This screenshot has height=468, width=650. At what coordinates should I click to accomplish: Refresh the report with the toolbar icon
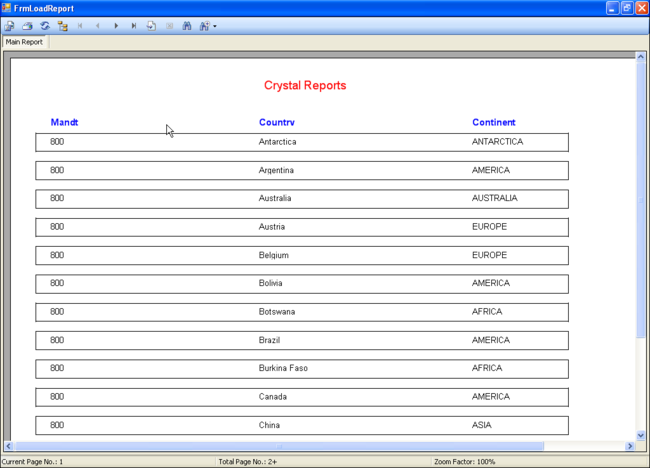(45, 26)
